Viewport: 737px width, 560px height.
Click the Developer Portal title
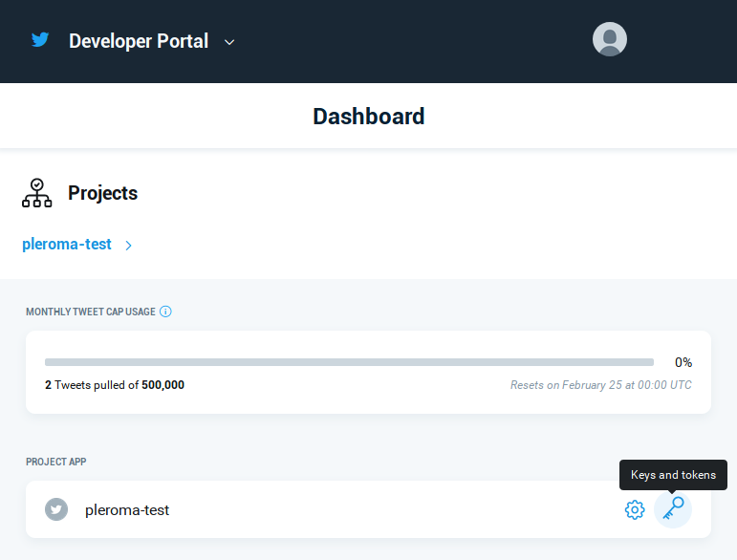[x=139, y=41]
